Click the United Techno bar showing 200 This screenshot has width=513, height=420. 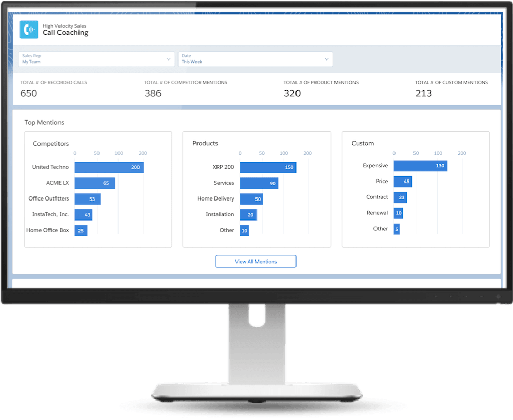[109, 167]
